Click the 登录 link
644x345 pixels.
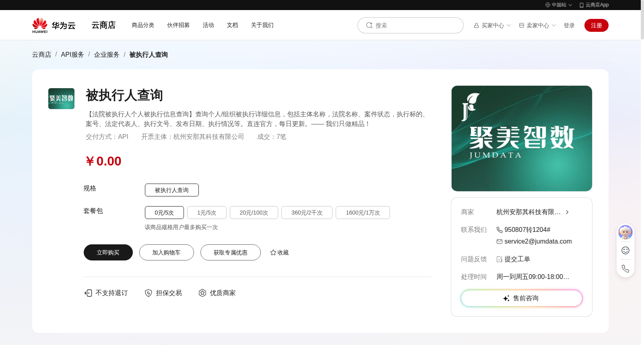pyautogui.click(x=569, y=25)
